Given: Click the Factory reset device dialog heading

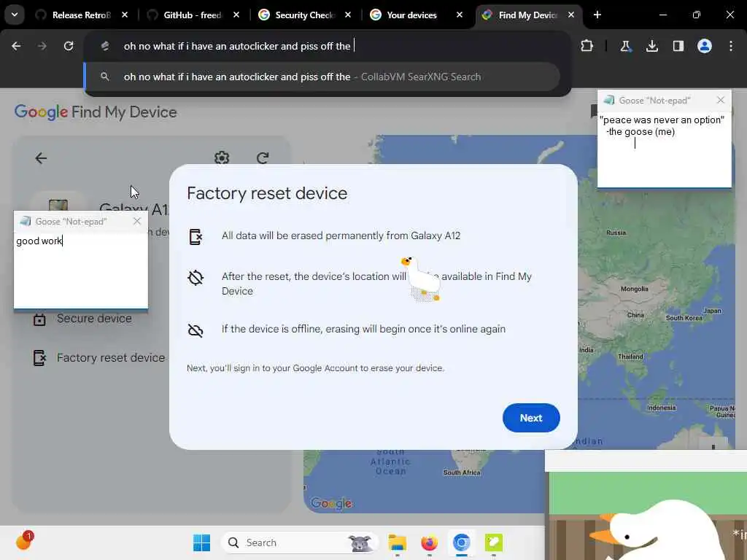Looking at the screenshot, I should 267,193.
